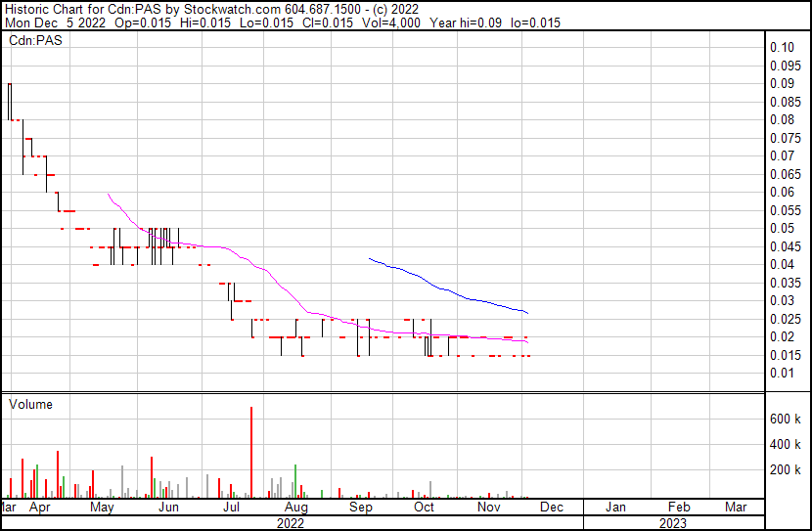Click the Volume panel label
The height and width of the screenshot is (531, 812).
[30, 404]
